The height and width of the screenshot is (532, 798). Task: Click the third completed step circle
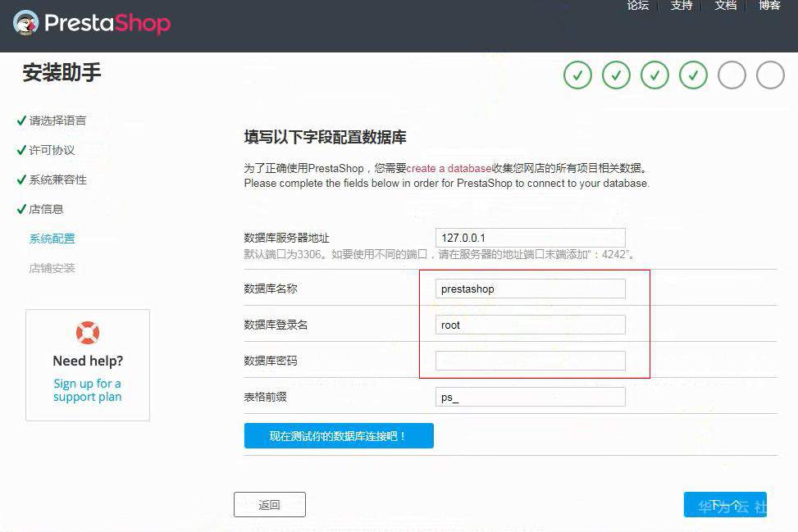click(x=655, y=75)
